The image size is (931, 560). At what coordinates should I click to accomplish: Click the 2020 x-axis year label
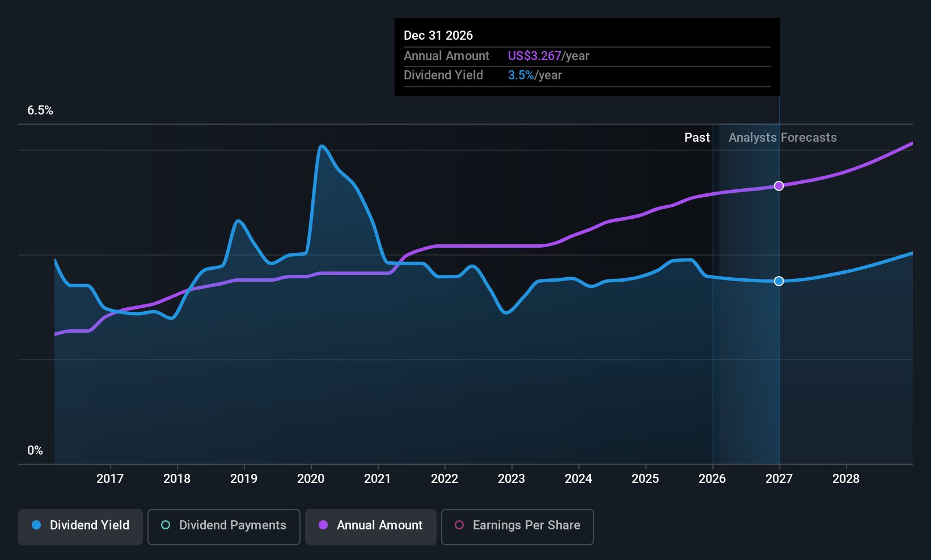pos(311,479)
